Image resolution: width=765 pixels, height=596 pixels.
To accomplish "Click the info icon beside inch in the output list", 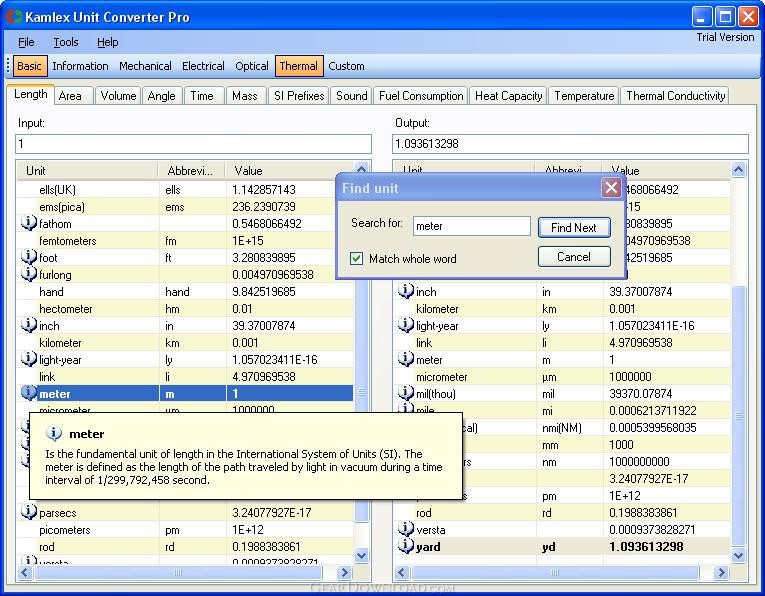I will pos(406,291).
